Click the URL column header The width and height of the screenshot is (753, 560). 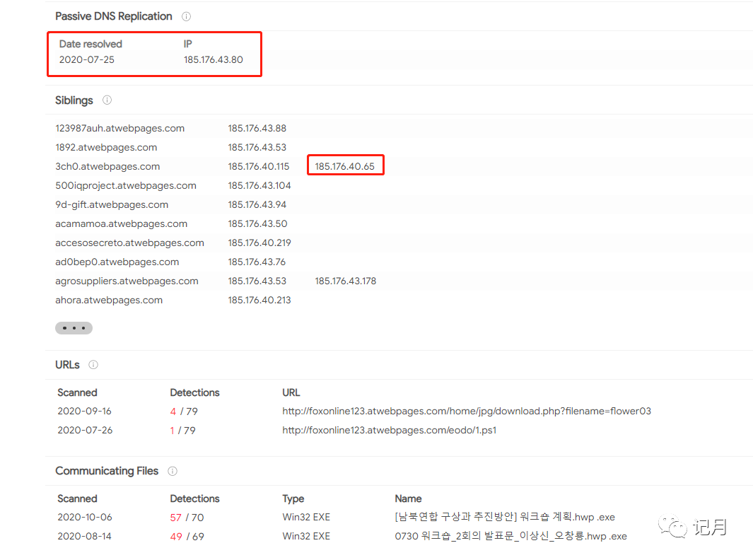coord(291,393)
